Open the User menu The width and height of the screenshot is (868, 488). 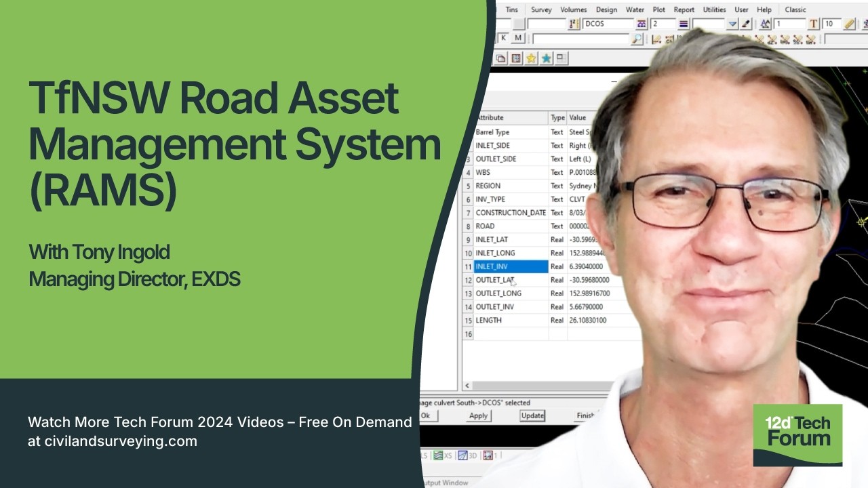point(741,9)
